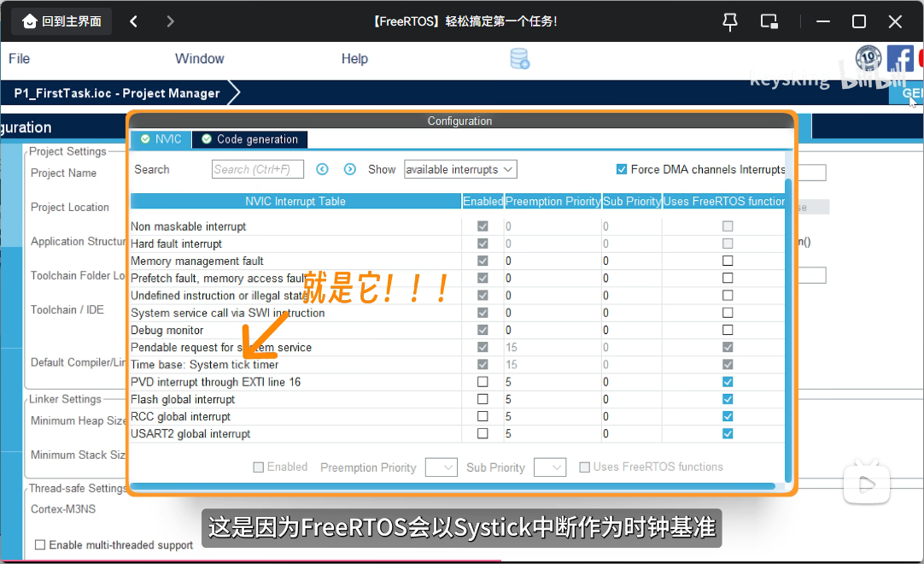This screenshot has height=564, width=924.
Task: Click Cortex-M3NS thread-safe entry
Action: click(x=63, y=508)
